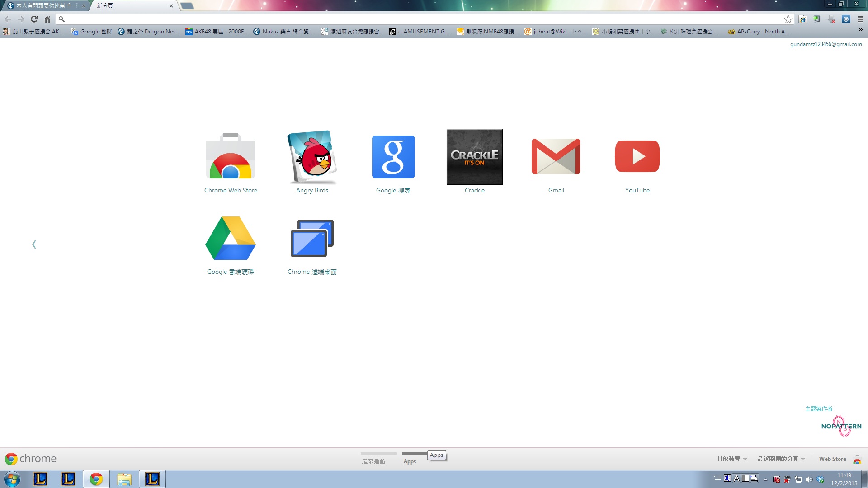The width and height of the screenshot is (868, 488).
Task: Click the browser forward arrow
Action: coord(21,19)
